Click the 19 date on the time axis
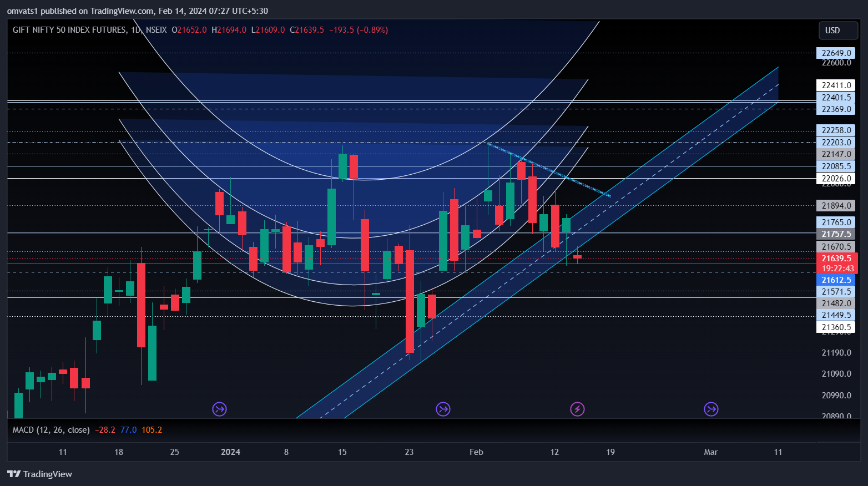868x486 pixels. click(610, 452)
